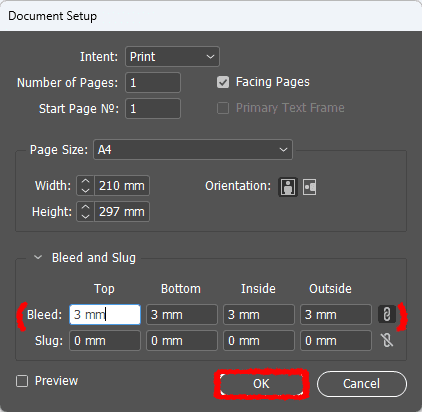Click the Number of Pages field
The image size is (422, 412).
[x=153, y=82]
